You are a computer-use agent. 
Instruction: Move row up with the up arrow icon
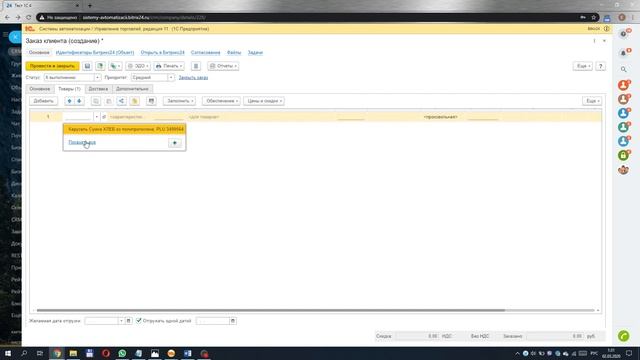(69, 101)
